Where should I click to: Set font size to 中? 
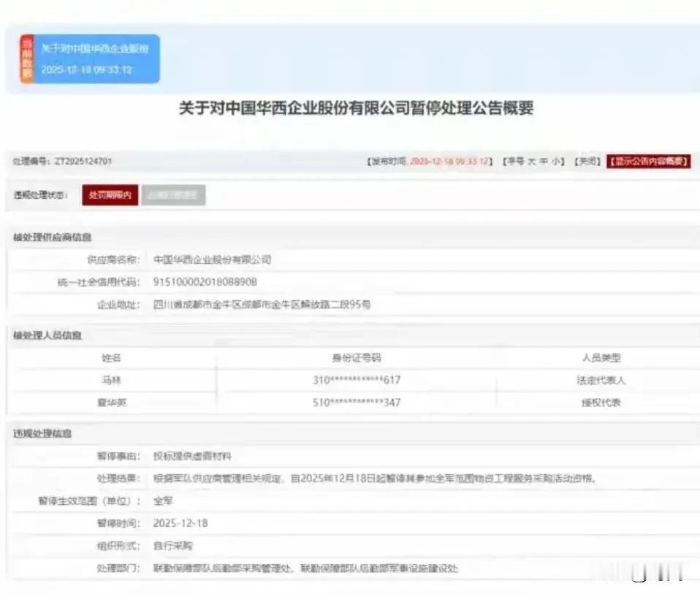(x=544, y=161)
